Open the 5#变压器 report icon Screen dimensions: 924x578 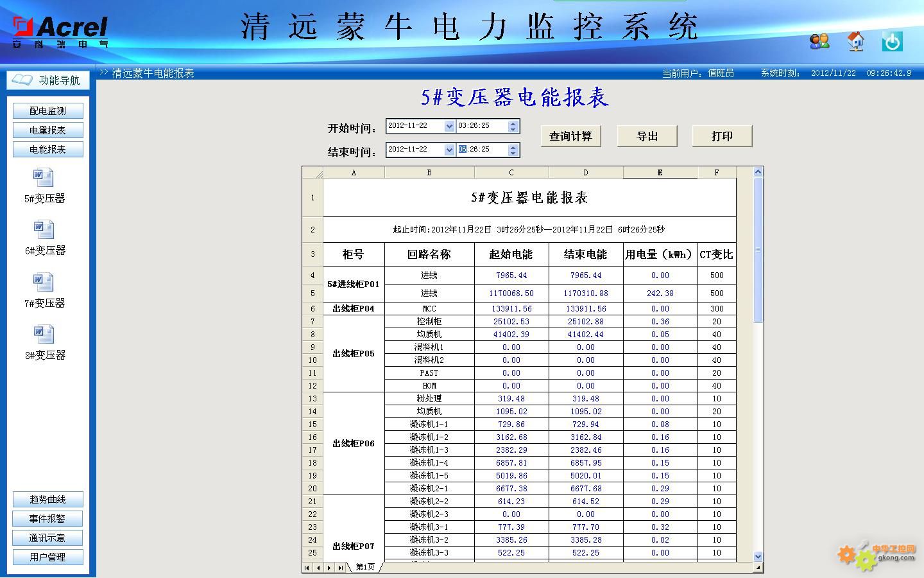(44, 178)
